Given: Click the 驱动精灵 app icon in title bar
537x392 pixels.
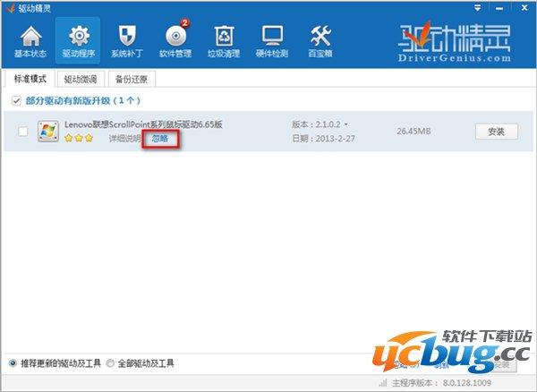Looking at the screenshot, I should [x=11, y=8].
